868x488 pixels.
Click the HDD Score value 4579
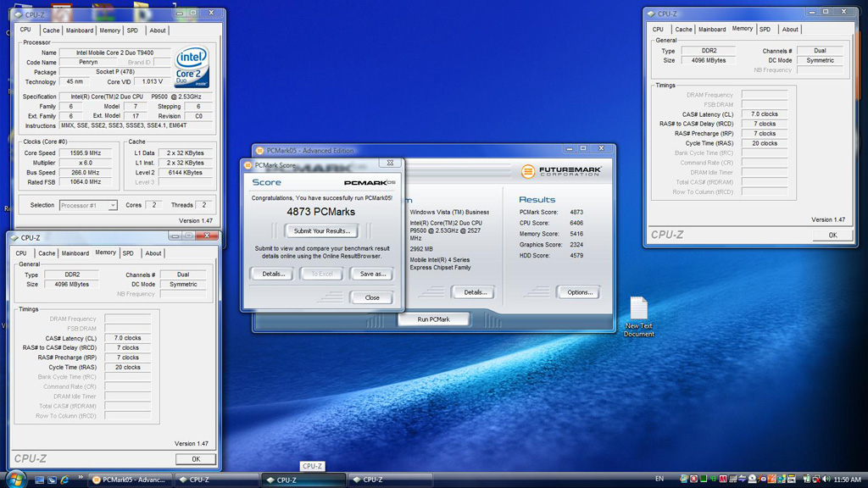576,256
